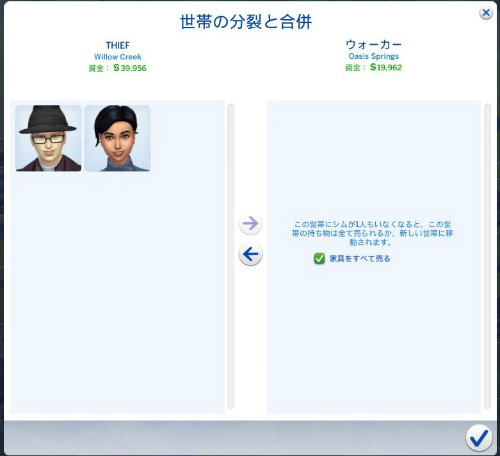Click the left household scrollbar track
Image resolution: width=500 pixels, height=456 pixels.
(x=230, y=257)
